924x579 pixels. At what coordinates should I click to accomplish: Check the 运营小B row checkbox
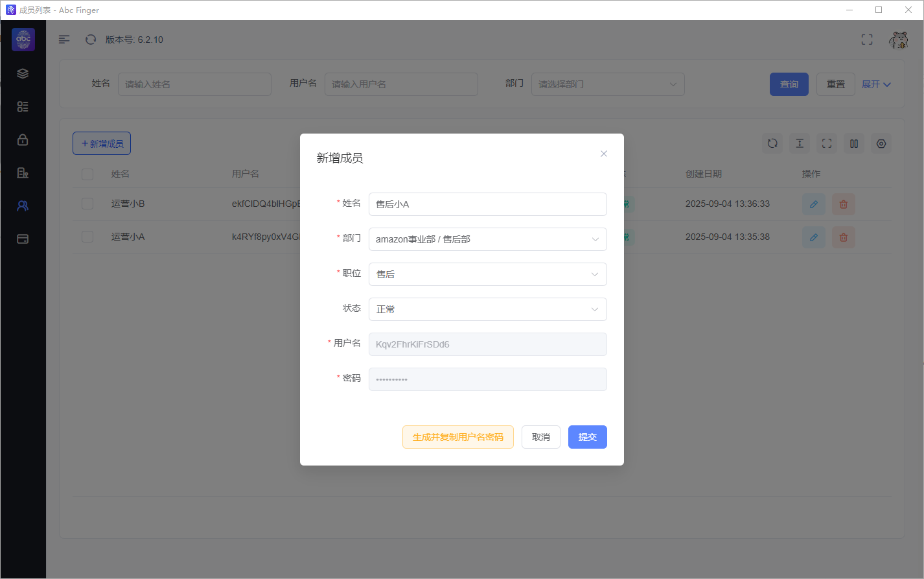(87, 204)
